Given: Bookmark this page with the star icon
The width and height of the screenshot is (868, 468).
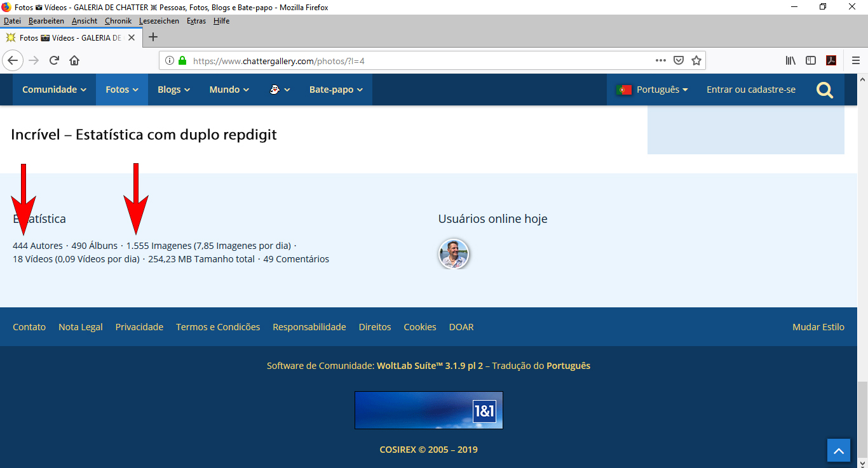Looking at the screenshot, I should click(x=696, y=60).
